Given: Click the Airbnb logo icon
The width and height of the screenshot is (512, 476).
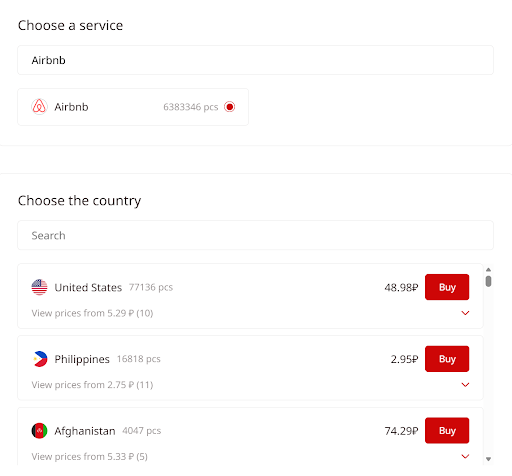Looking at the screenshot, I should click(x=39, y=107).
